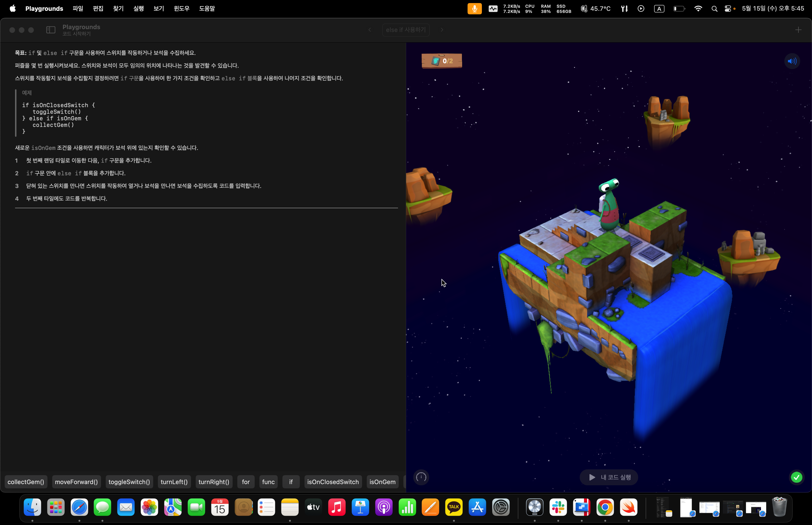
Task: Open Calendar showing 15 in Dock
Action: pyautogui.click(x=220, y=507)
